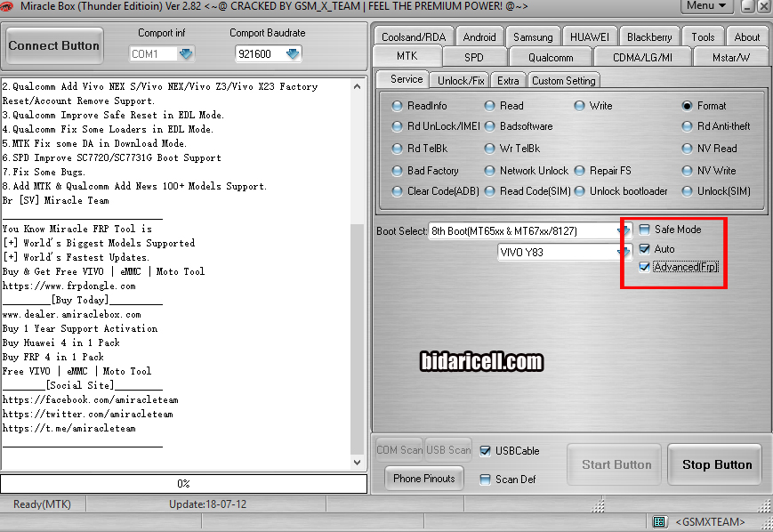Click the https://www.frpdongle.com log line
The image size is (773, 532).
pyautogui.click(x=69, y=286)
